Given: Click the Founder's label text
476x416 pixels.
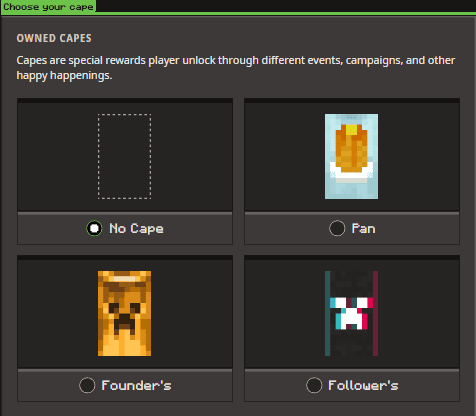Looking at the screenshot, I should pos(136,386).
